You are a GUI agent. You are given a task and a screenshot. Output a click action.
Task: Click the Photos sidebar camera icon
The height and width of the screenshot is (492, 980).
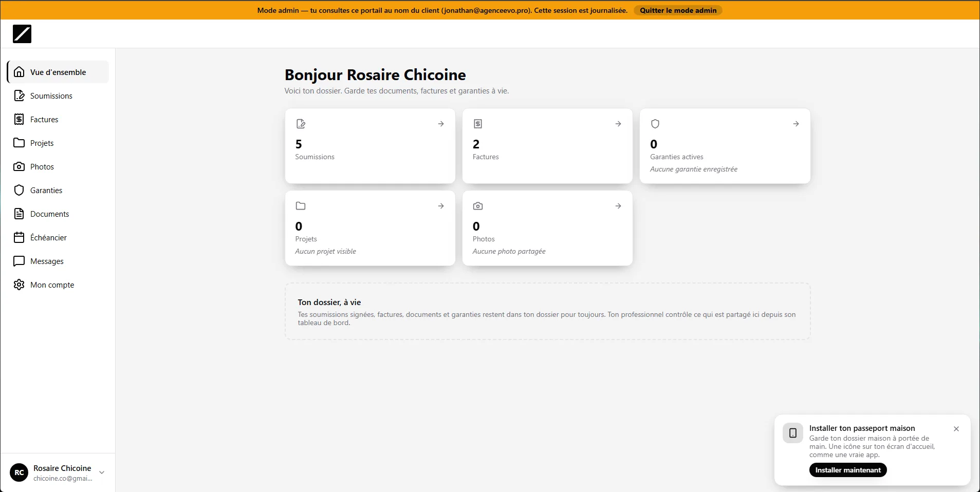tap(19, 166)
